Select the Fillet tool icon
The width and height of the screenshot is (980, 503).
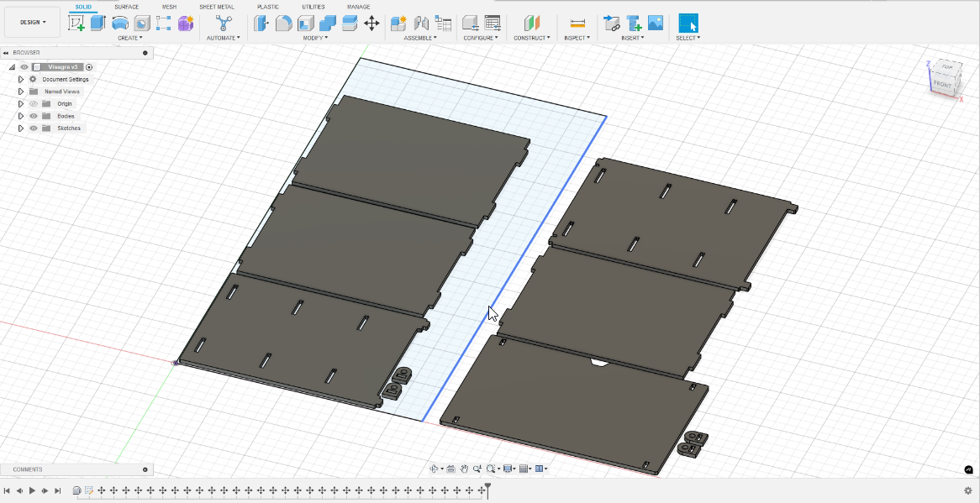pyautogui.click(x=284, y=24)
